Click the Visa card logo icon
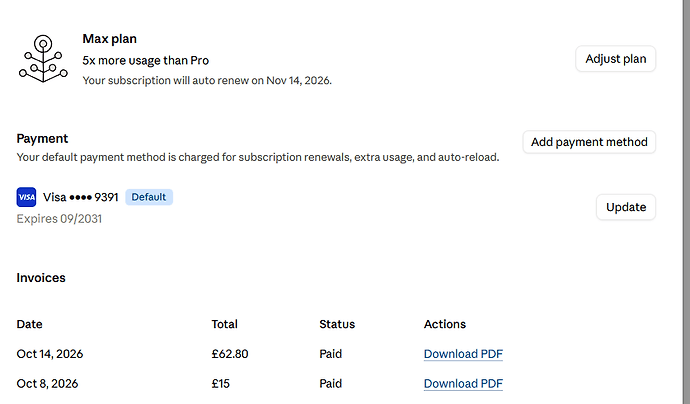The height and width of the screenshot is (404, 690). click(26, 197)
